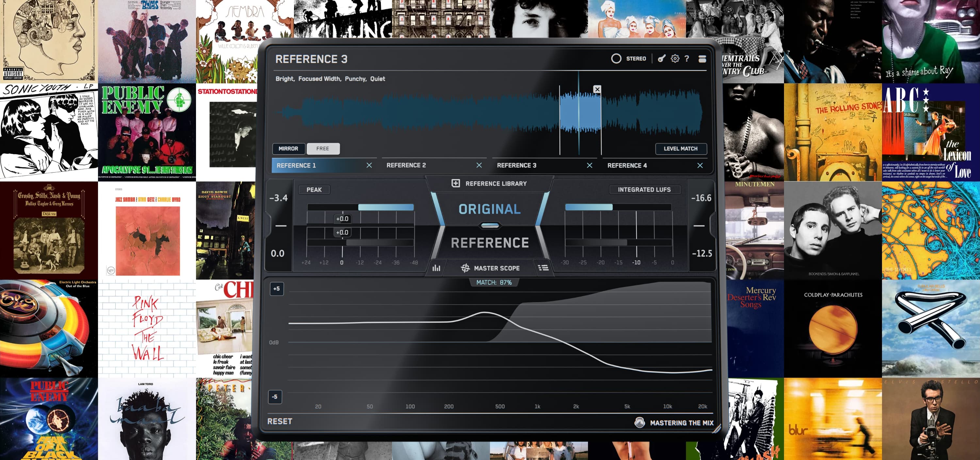Click the Coldplay Parachutes album cover
Screen dimensions: 980x460
pos(833,329)
